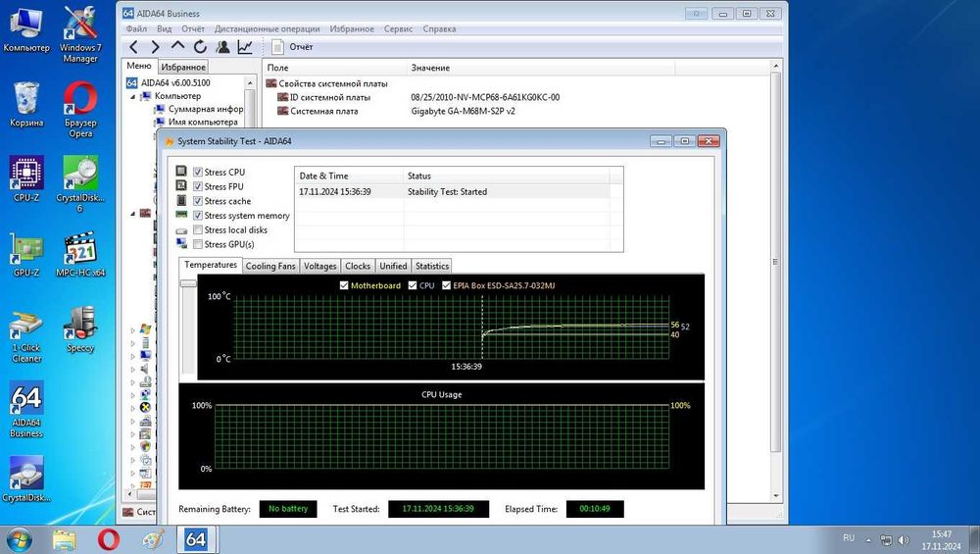
Task: Enable Stress local disks checkbox
Action: click(x=198, y=229)
